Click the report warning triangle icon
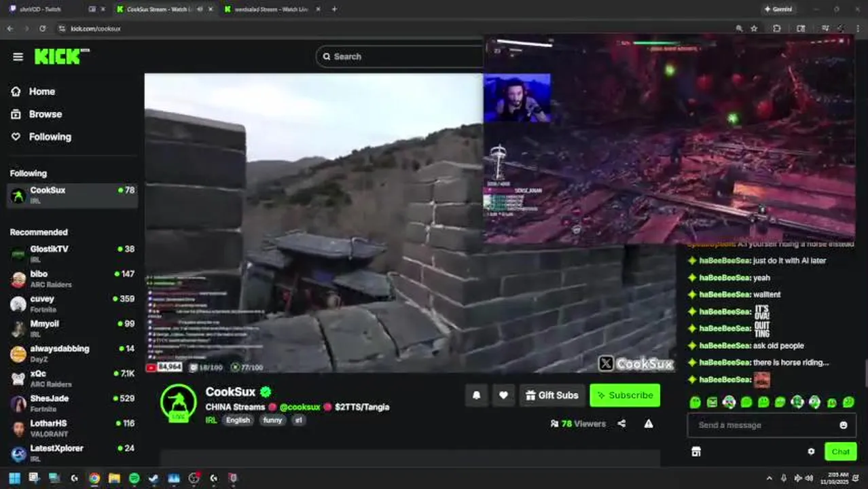Viewport: 868px width, 489px height. (649, 424)
